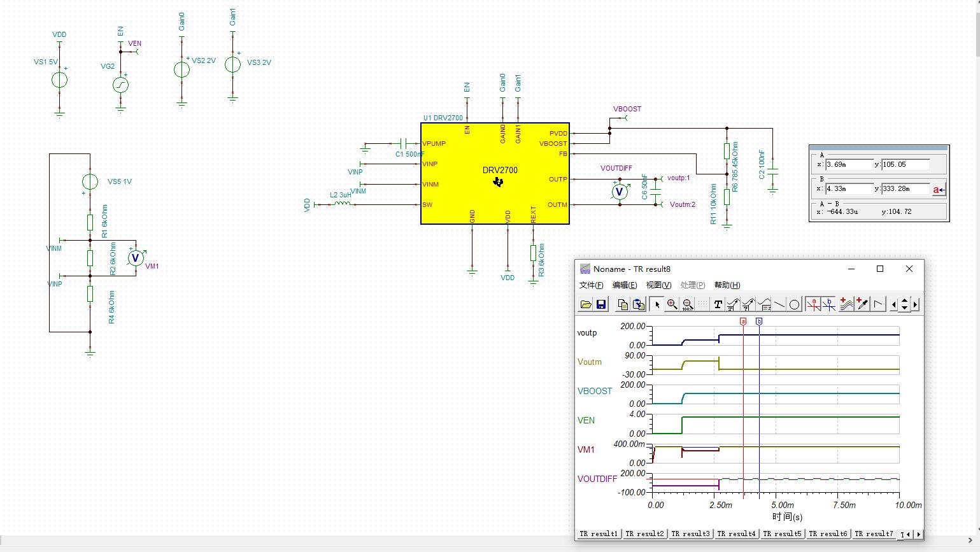
Task: Click the Auto label curve icon
Action: [733, 304]
